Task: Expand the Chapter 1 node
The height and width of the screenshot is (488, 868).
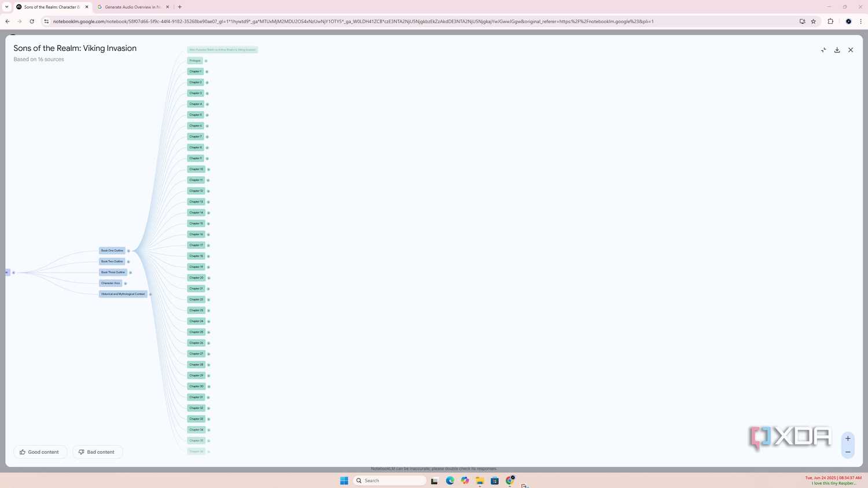Action: 207,72
